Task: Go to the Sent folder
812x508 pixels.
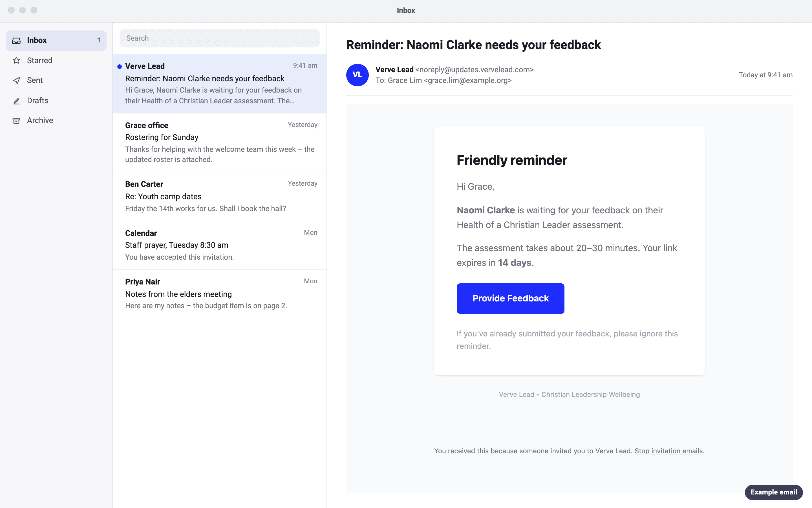Action: [x=56, y=81]
